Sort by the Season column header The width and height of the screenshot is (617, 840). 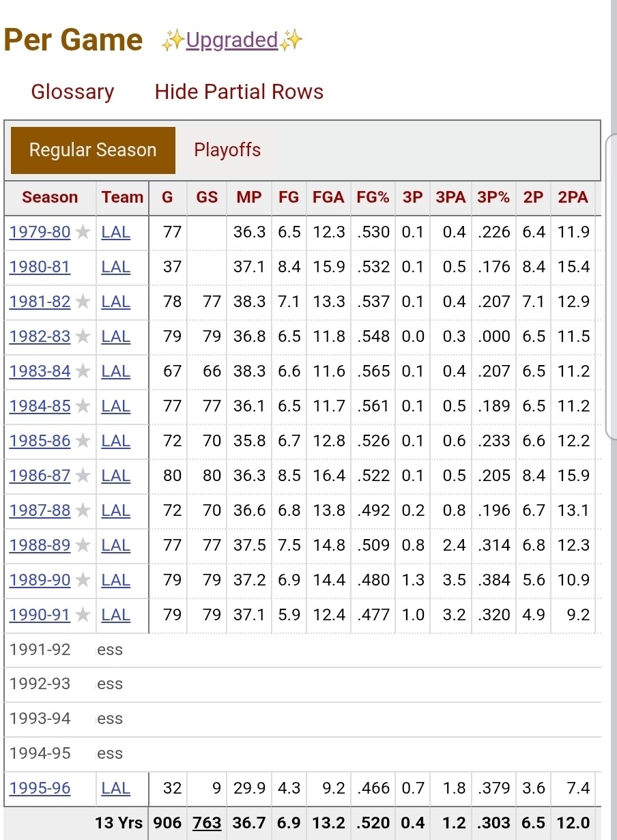point(50,197)
